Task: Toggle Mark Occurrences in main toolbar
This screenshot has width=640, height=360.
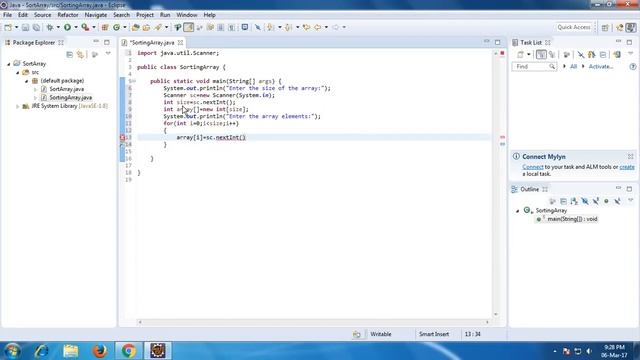Action: 189,27
